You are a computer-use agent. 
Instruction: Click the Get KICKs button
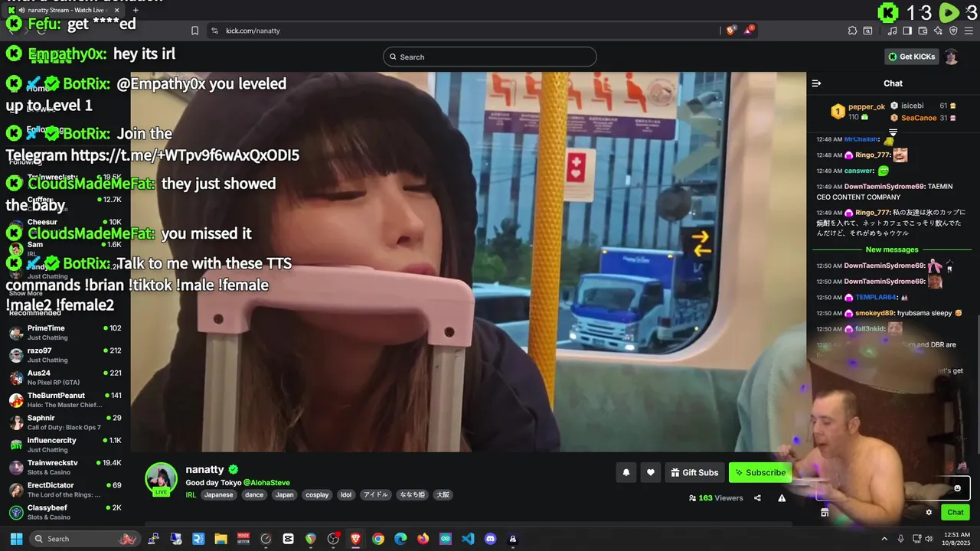pyautogui.click(x=911, y=57)
